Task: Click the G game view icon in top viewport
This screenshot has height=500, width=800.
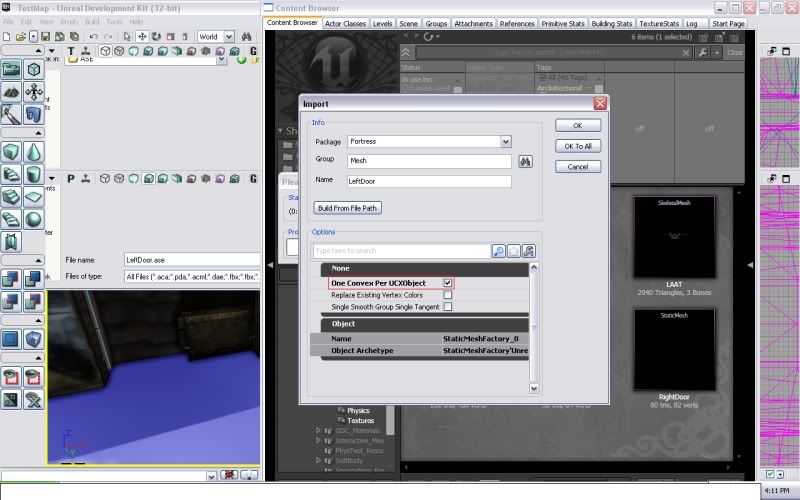Action: (254, 51)
